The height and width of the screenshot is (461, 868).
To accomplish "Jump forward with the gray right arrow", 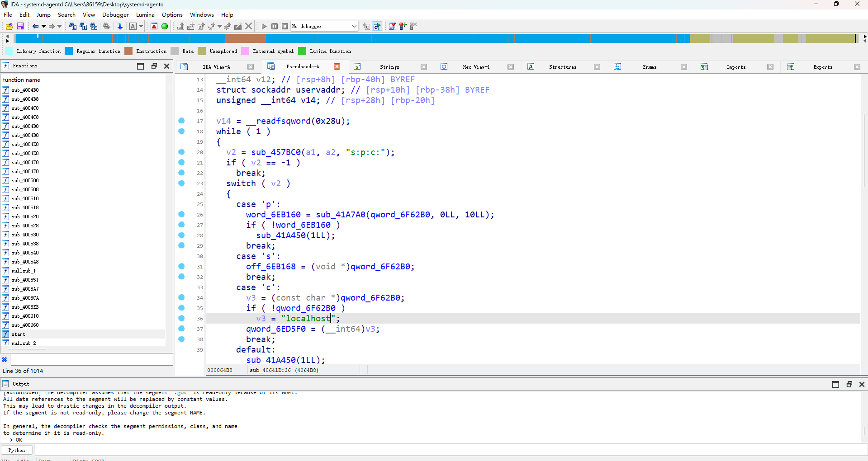I will [52, 26].
